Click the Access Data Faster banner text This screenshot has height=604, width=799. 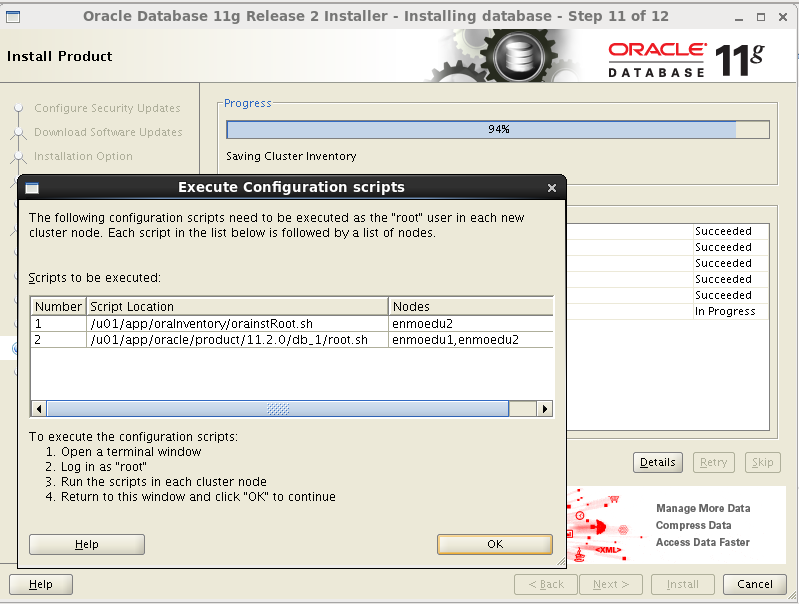point(702,542)
